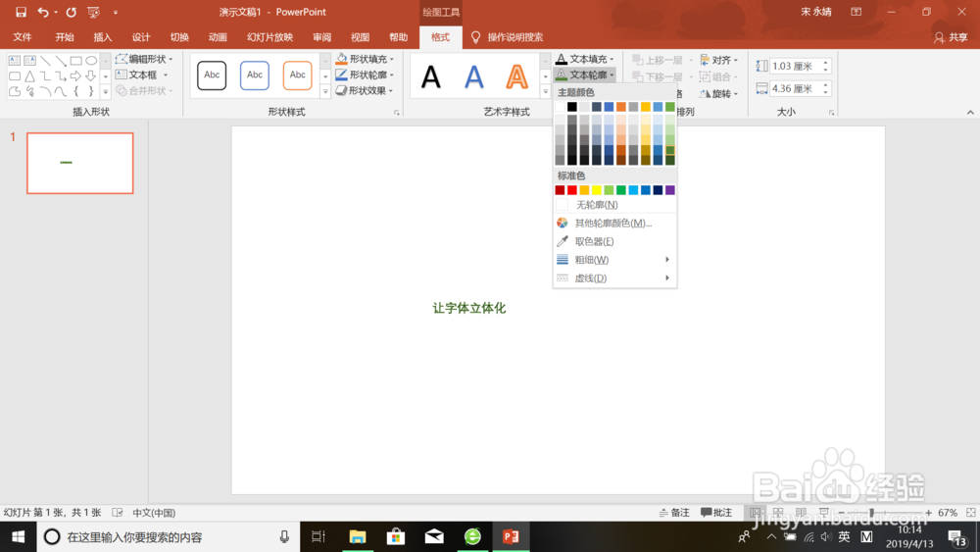The height and width of the screenshot is (552, 980).
Task: Click the Undo arrow icon
Action: point(42,12)
